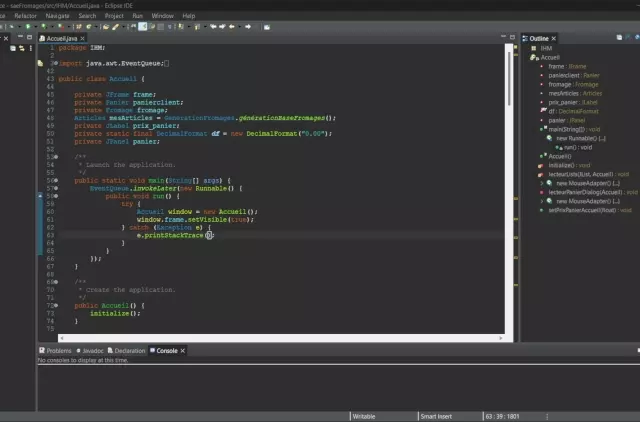Select initialize() method in Outline
This screenshot has width=640, height=422.
click(x=562, y=165)
